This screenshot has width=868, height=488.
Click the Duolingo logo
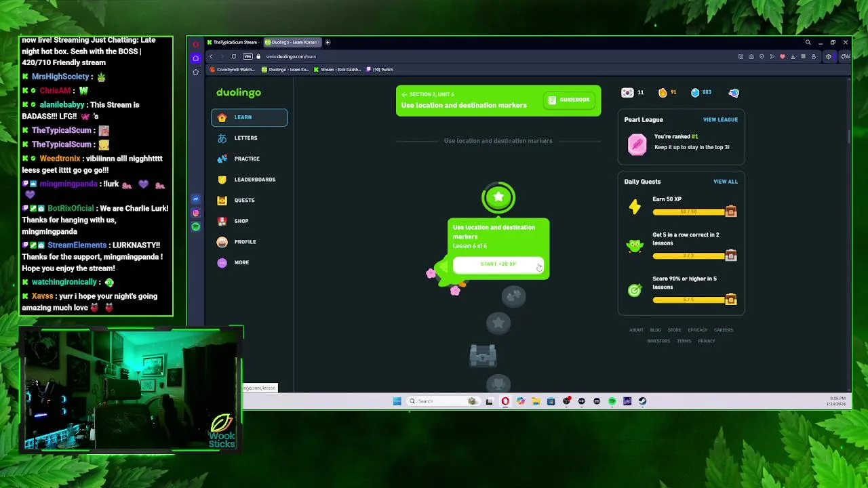239,92
